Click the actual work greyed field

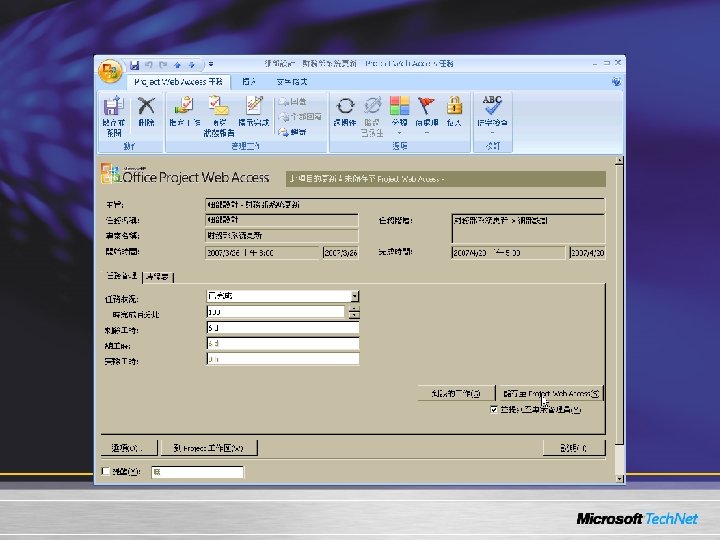283,359
